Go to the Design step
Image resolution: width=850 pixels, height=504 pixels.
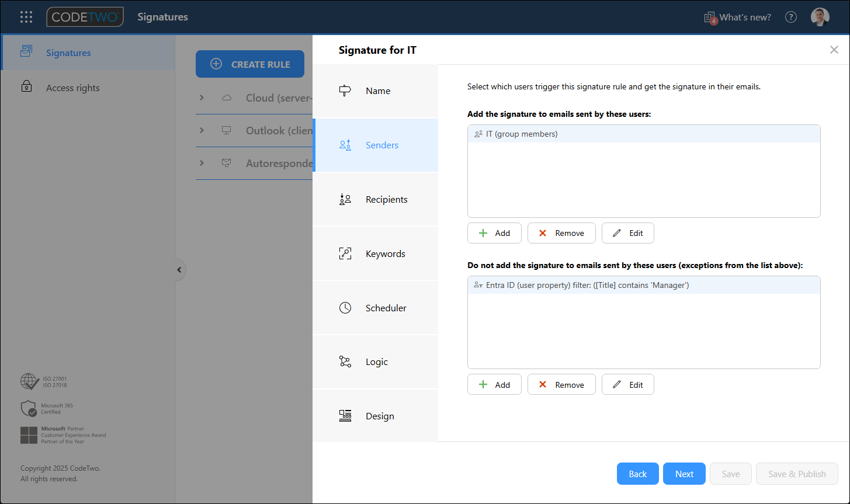click(x=376, y=416)
